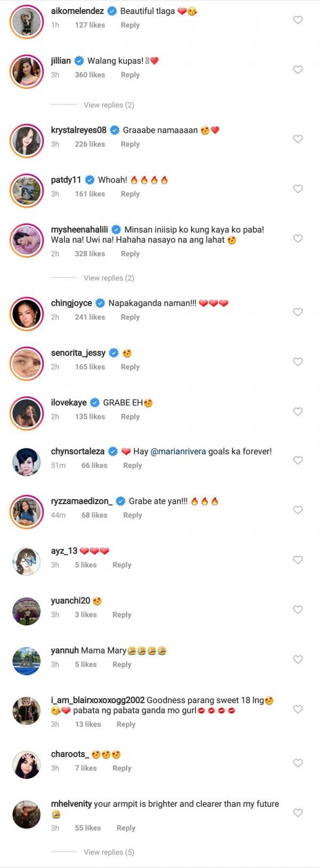The height and width of the screenshot is (868, 320).
Task: Like aikomelendez's comment with the heart
Action: pos(298,20)
